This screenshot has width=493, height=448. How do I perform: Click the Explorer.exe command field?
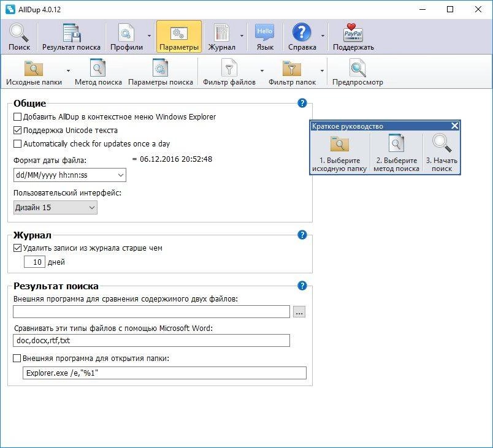[164, 373]
